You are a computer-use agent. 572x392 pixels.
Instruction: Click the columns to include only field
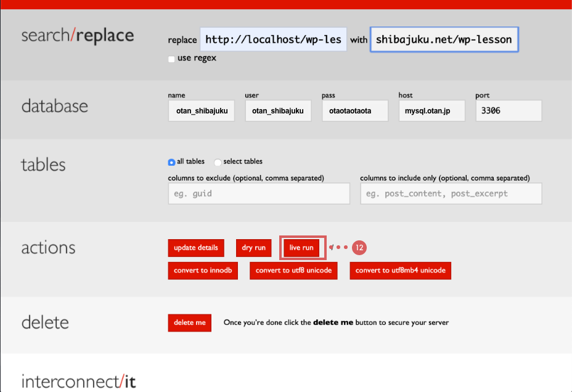451,194
